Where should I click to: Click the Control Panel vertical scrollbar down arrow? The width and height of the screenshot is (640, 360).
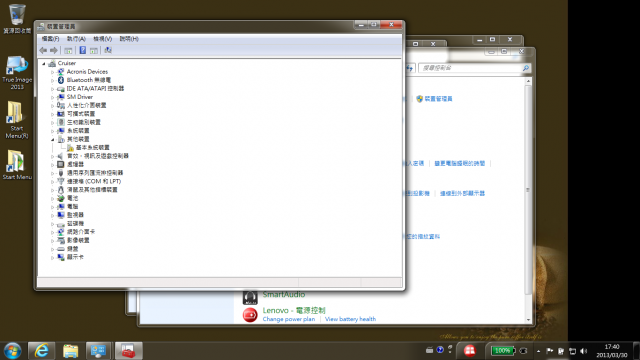[528, 320]
